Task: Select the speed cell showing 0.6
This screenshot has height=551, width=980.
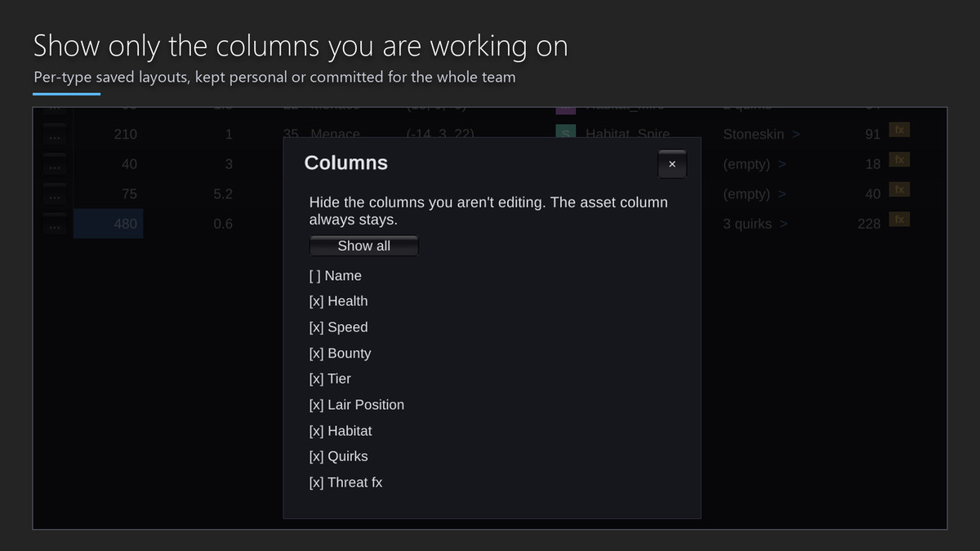Action: [x=223, y=224]
